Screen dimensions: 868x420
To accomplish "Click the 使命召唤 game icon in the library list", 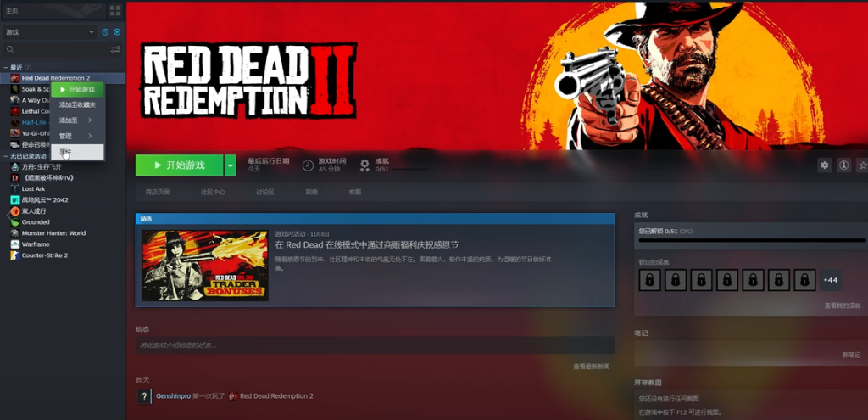I will pos(15,144).
